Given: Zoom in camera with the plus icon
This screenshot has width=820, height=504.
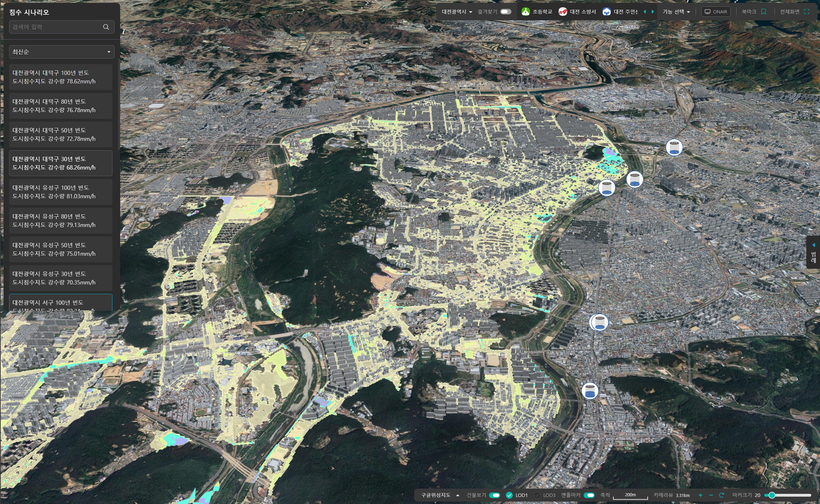Looking at the screenshot, I should [x=701, y=495].
